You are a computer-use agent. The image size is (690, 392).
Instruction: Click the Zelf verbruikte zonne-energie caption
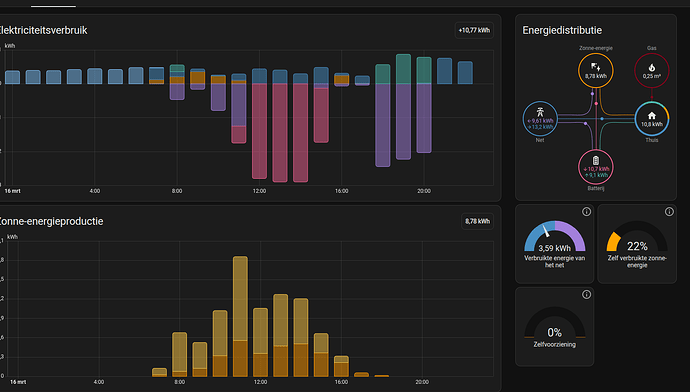click(637, 262)
